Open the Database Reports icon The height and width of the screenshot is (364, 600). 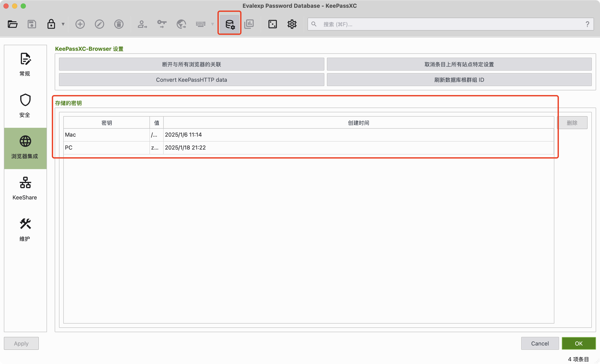(249, 24)
